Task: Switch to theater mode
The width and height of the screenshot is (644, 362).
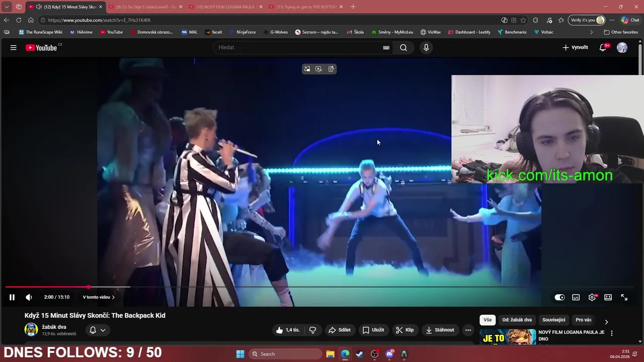Action: [x=608, y=297]
